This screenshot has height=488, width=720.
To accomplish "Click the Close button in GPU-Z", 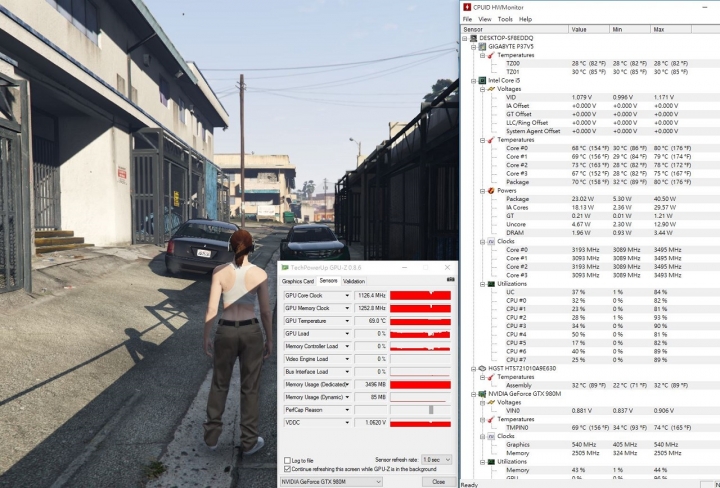I will (439, 482).
